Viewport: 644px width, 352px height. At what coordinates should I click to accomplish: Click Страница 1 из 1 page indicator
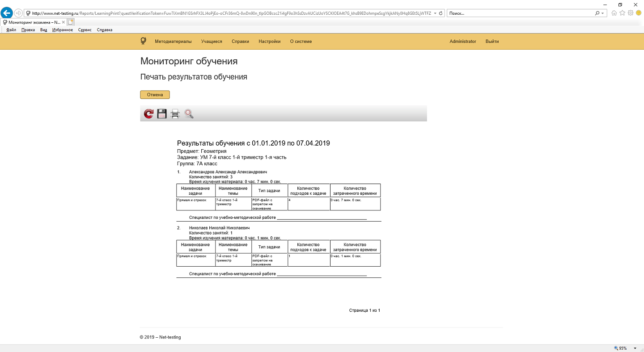tap(364, 310)
